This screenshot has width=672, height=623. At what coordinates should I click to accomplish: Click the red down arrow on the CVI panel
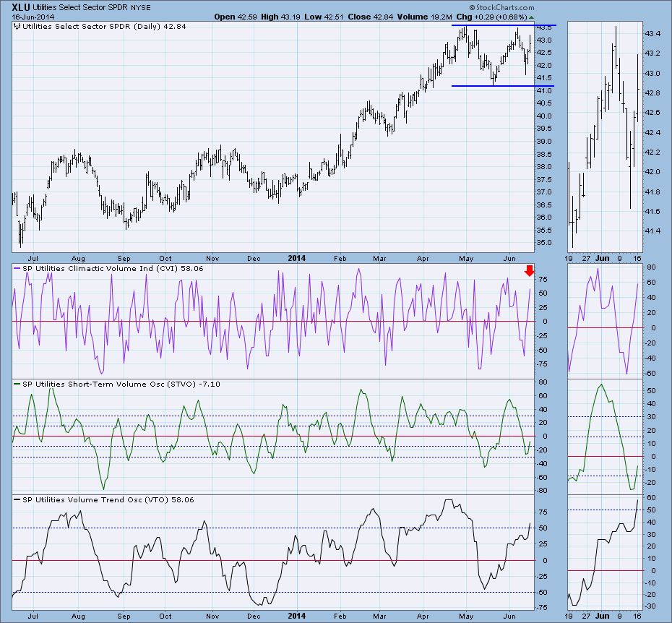530,270
